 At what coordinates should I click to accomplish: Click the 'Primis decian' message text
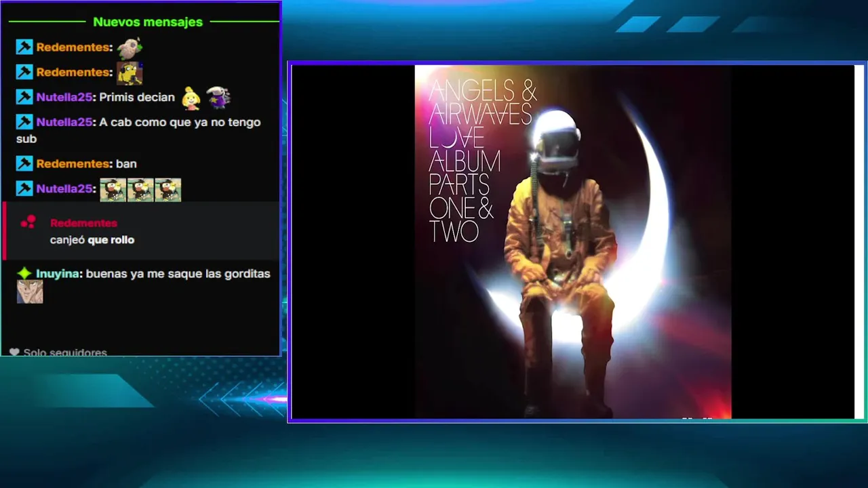137,97
